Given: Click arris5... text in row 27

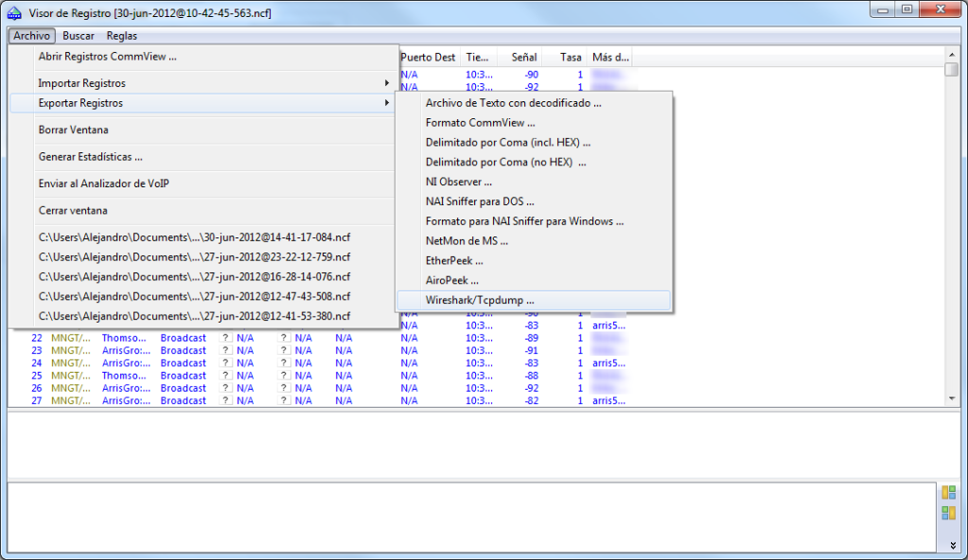Looking at the screenshot, I should click(x=608, y=401).
